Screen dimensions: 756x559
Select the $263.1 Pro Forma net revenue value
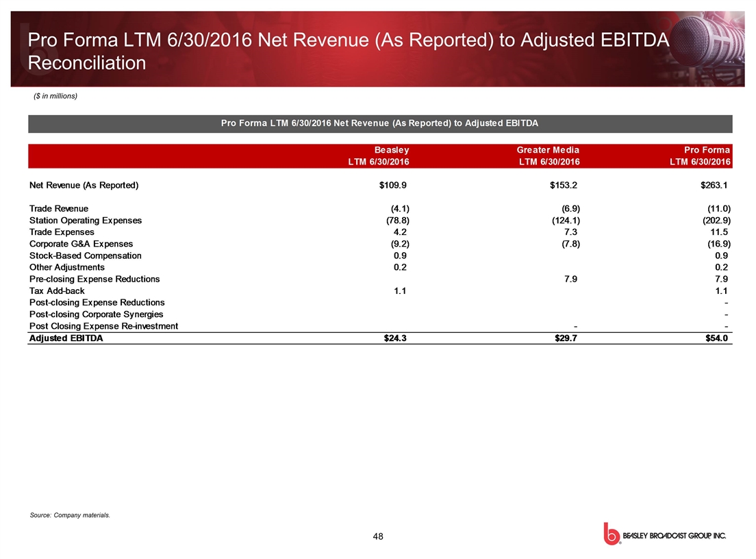point(712,185)
